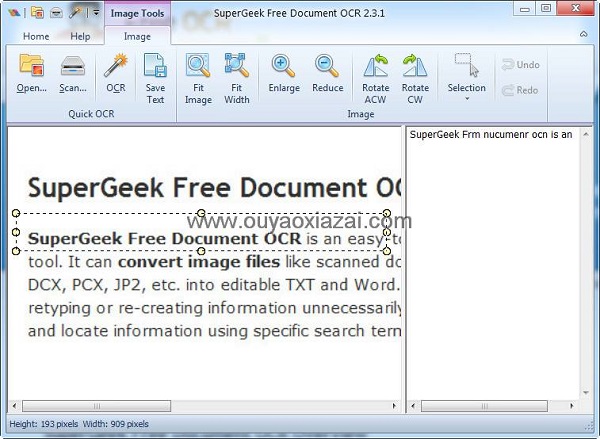600x439 pixels.
Task: Click top-middle selection resize handle
Action: point(201,213)
